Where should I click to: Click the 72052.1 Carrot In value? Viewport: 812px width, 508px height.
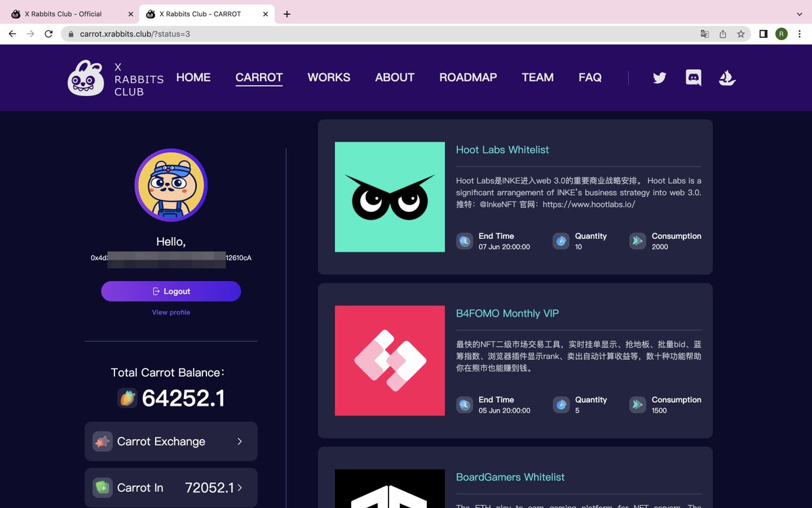tap(210, 488)
